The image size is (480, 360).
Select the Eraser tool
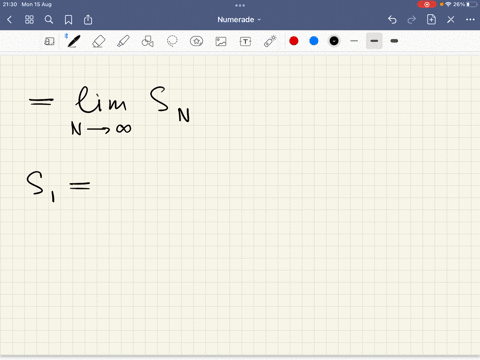coord(98,41)
